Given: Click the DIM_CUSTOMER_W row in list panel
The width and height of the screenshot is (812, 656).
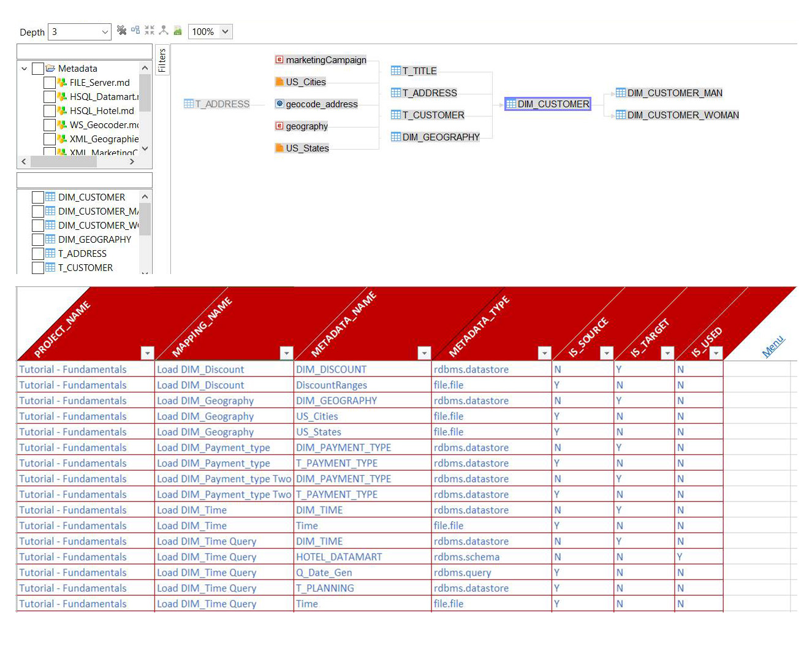Looking at the screenshot, I should [x=85, y=225].
